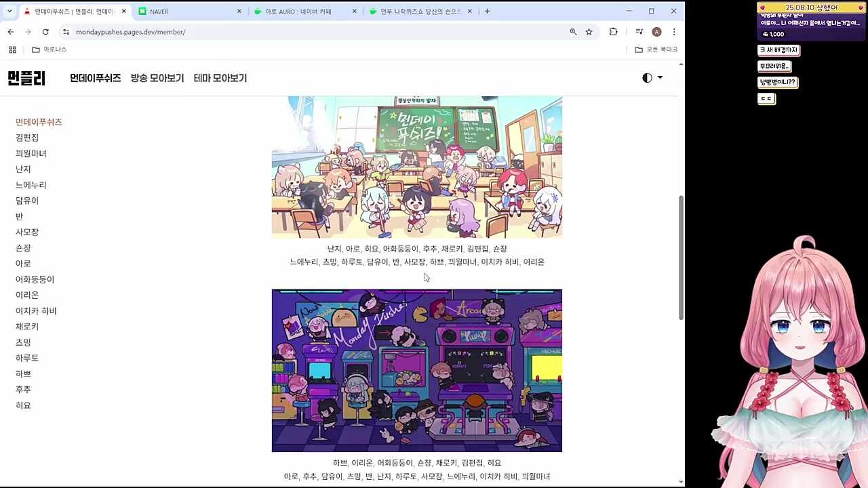This screenshot has width=868, height=488.
Task: Click the browser back arrow
Action: [11, 32]
